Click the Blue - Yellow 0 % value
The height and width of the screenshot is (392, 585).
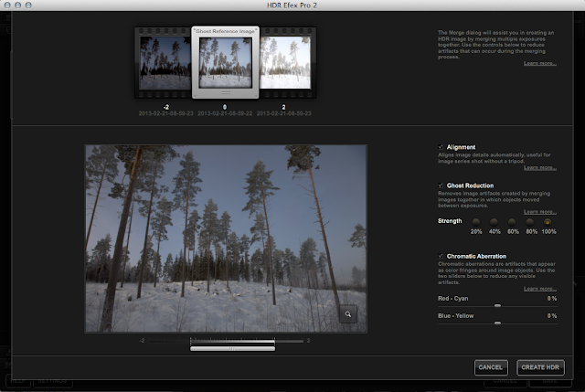click(x=552, y=316)
